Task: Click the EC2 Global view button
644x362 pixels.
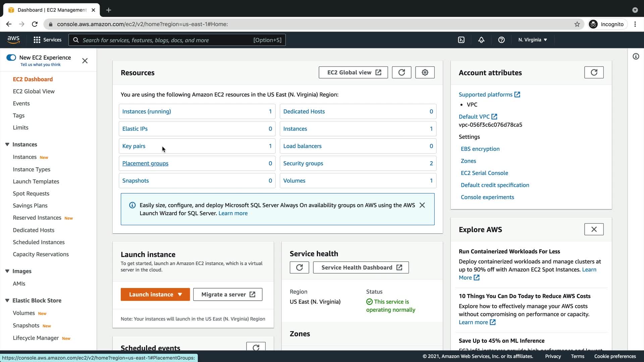Action: click(353, 72)
